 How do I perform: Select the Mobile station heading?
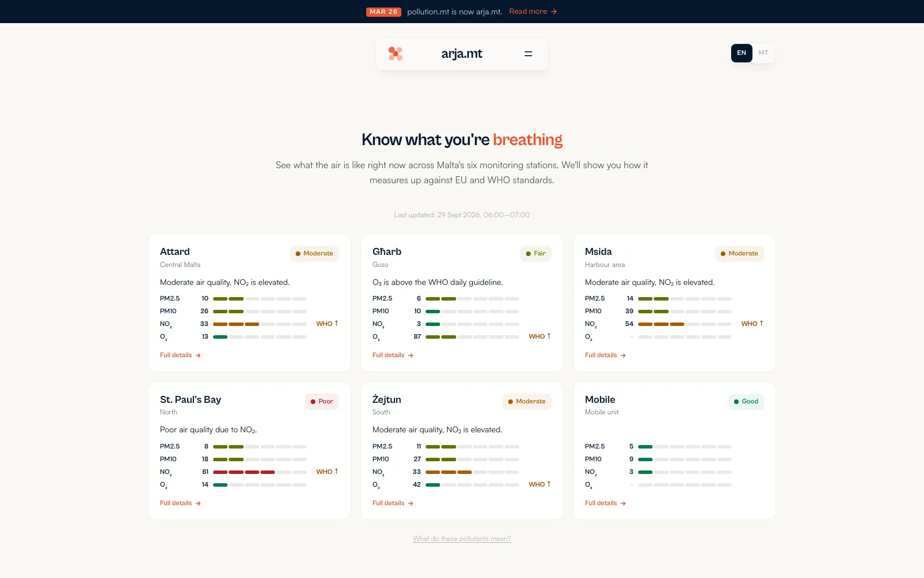coord(600,399)
